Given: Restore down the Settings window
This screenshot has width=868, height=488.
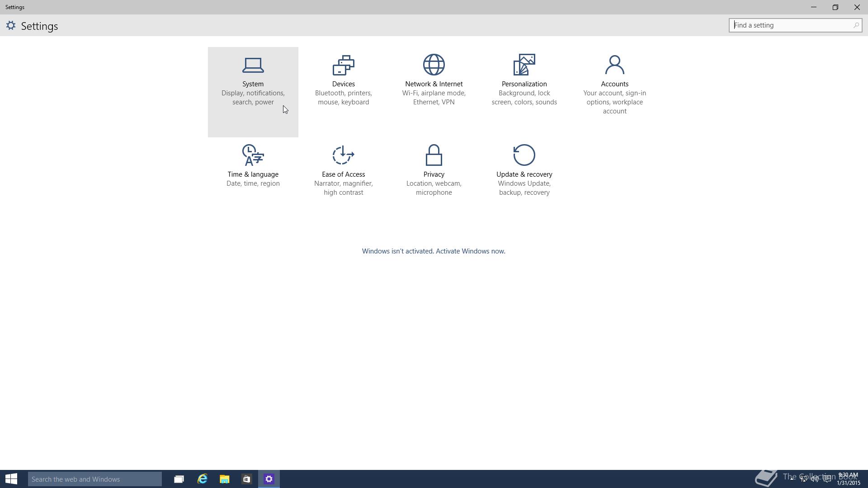Looking at the screenshot, I should point(835,7).
